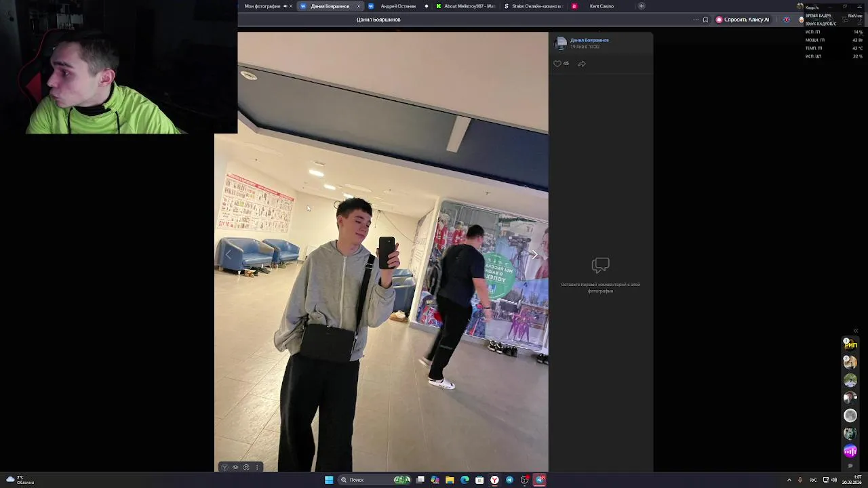868x488 pixels.
Task: Open Telegram from the taskbar
Action: pyautogui.click(x=509, y=480)
